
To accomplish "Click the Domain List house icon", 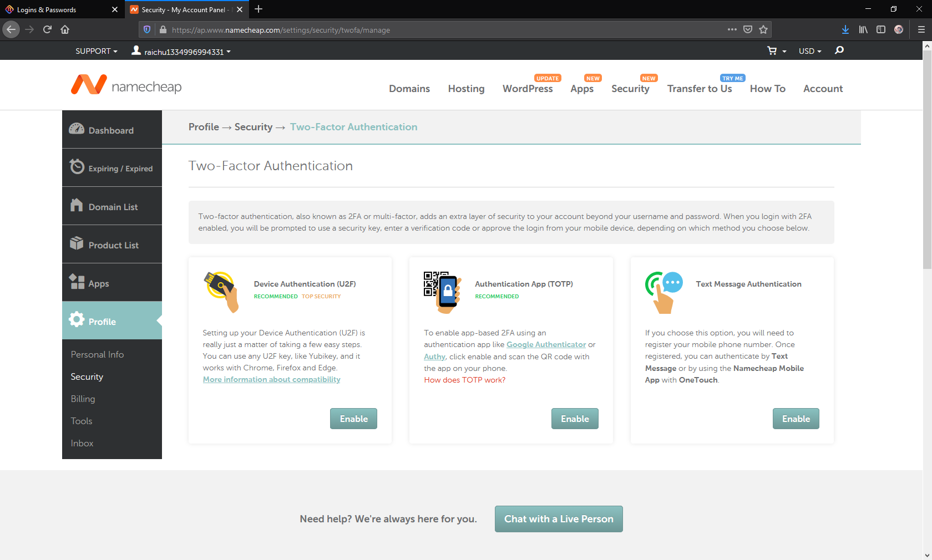I will (x=77, y=205).
